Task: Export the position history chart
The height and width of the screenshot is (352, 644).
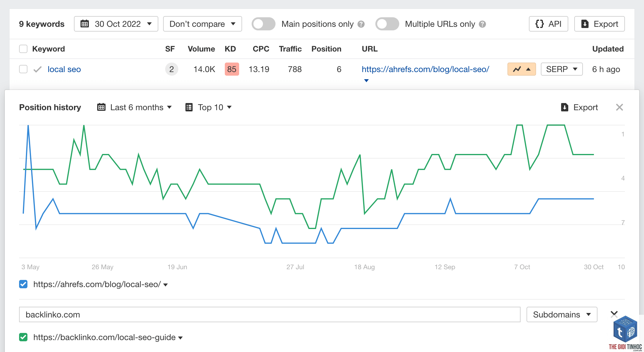Action: pos(579,107)
